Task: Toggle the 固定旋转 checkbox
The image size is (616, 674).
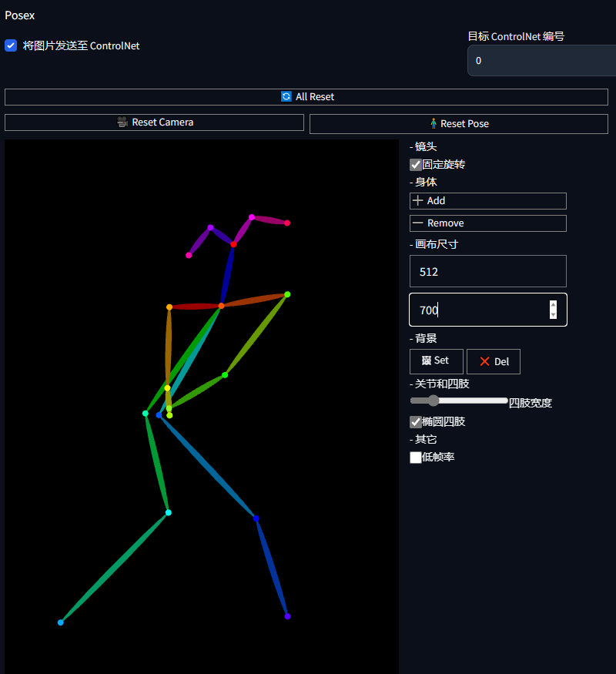Action: [x=416, y=165]
